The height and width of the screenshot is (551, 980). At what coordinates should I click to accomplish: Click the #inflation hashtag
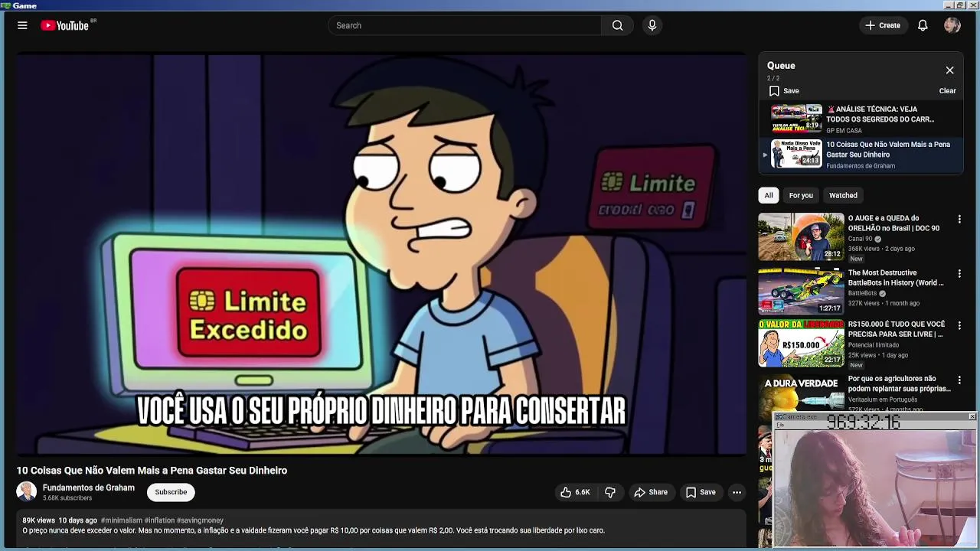tap(159, 520)
